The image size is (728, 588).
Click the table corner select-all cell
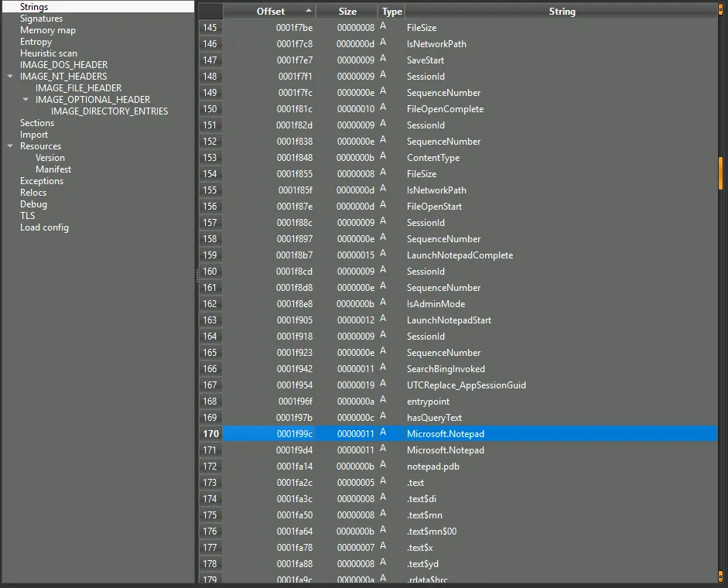click(x=210, y=12)
